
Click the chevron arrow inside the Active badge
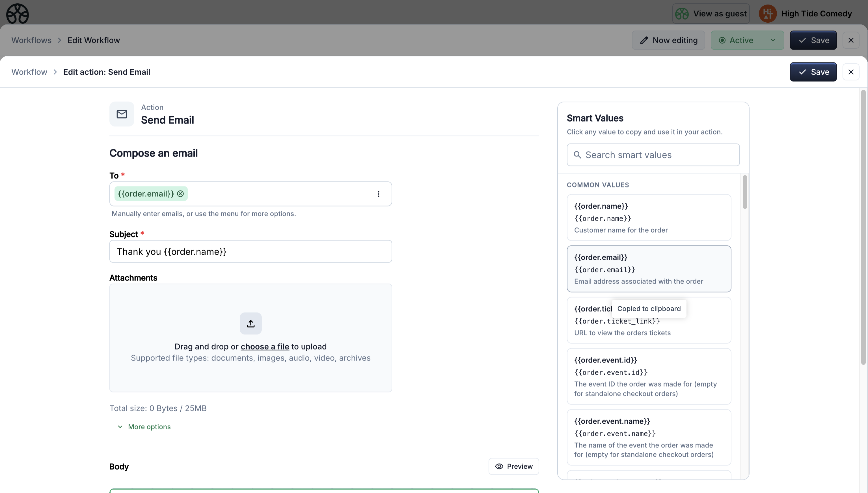pyautogui.click(x=773, y=40)
